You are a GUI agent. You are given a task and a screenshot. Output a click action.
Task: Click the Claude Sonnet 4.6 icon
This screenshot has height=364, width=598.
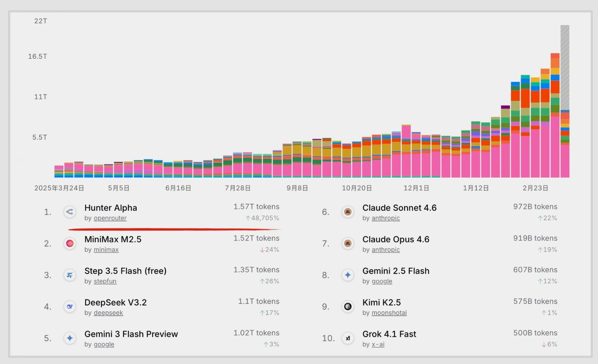[348, 212]
